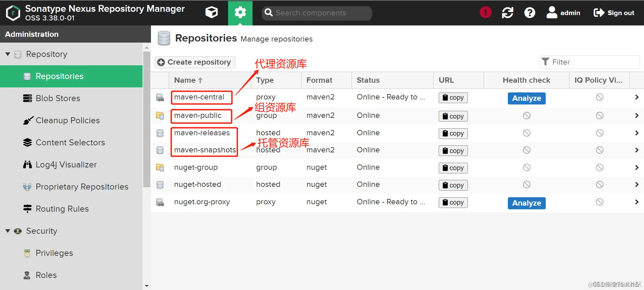Click the Repositories page header database icon
644x290 pixels.
[x=164, y=38]
